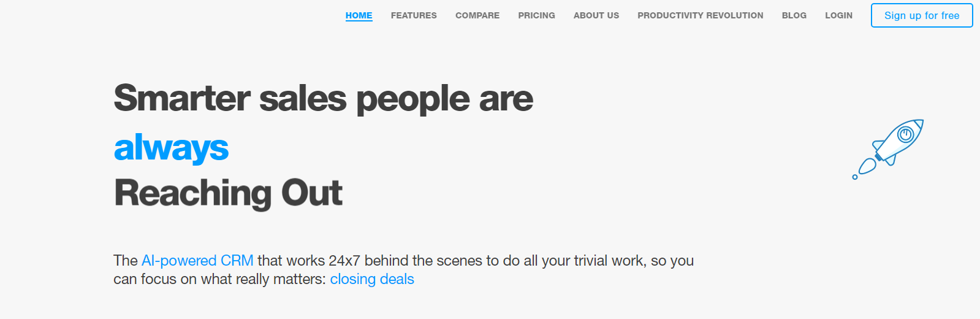Click the rocket's exhaust flame
This screenshot has height=319, width=980.
[x=867, y=166]
